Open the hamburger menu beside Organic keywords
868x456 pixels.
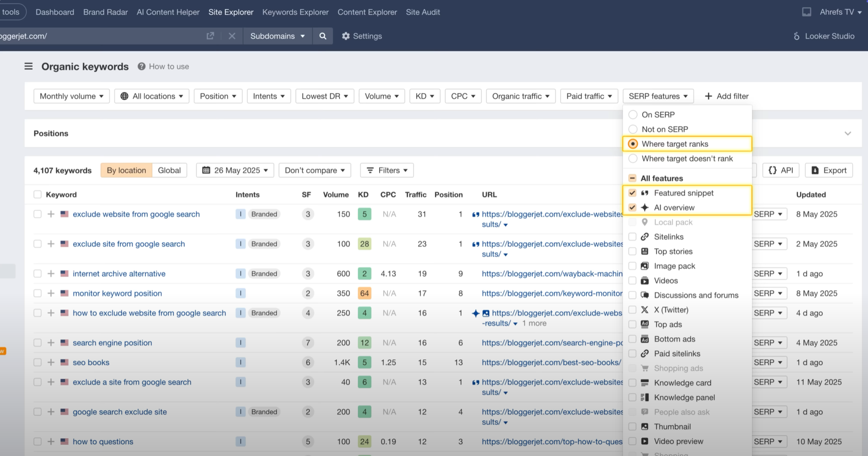tap(28, 66)
